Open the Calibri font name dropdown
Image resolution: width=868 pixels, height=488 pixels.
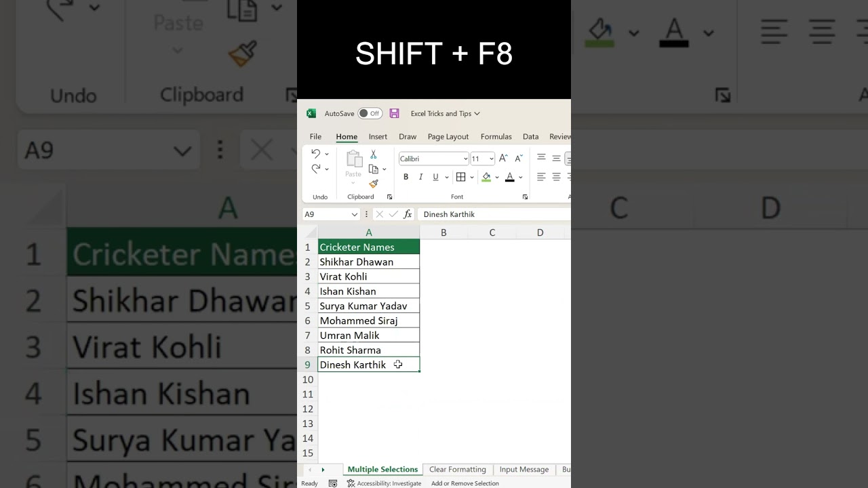(x=465, y=159)
